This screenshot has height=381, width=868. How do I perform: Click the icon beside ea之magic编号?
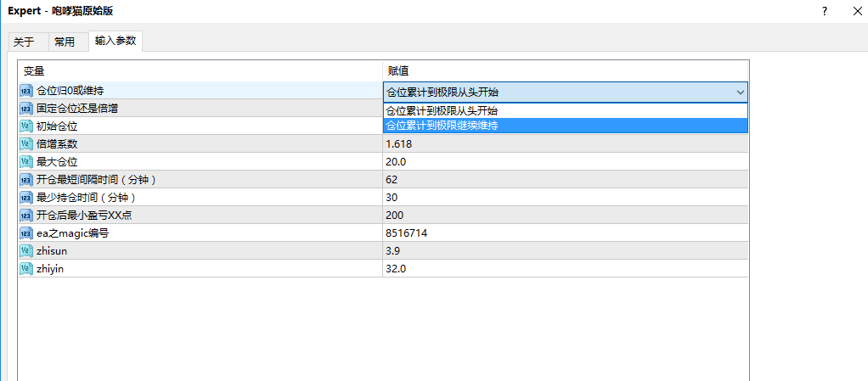[x=26, y=233]
